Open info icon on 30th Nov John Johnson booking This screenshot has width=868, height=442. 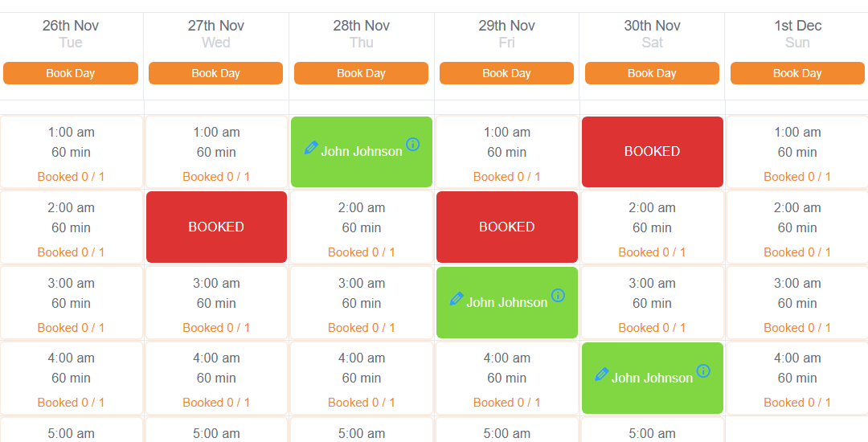click(703, 370)
